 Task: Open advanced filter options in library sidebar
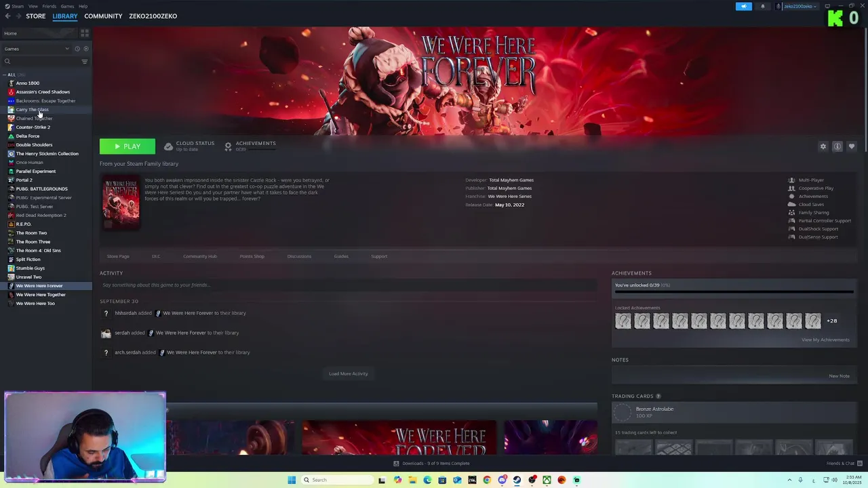click(x=85, y=62)
